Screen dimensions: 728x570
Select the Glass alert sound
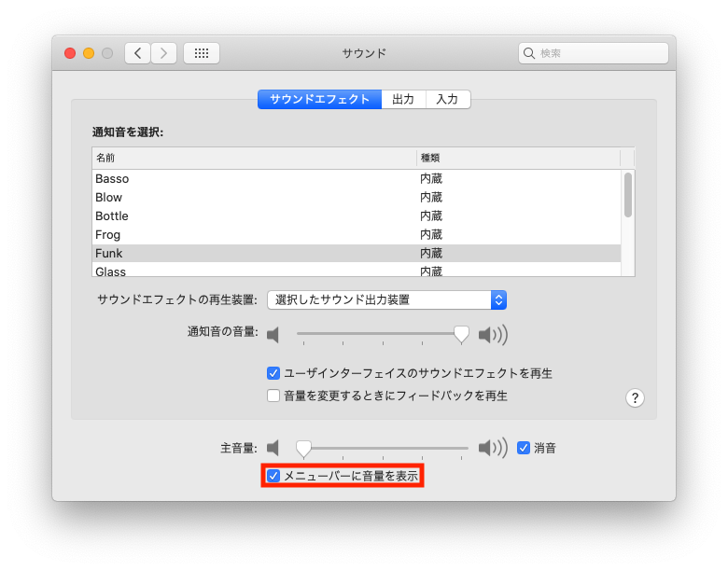tap(357, 271)
